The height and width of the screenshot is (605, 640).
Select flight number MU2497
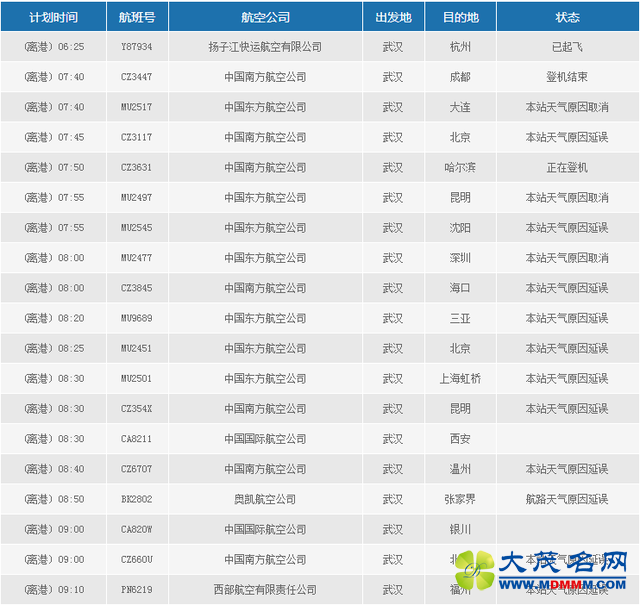point(137,198)
